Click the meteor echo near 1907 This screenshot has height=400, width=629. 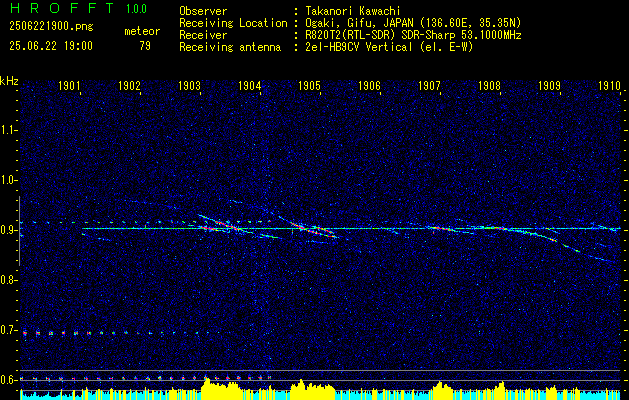[x=441, y=229]
